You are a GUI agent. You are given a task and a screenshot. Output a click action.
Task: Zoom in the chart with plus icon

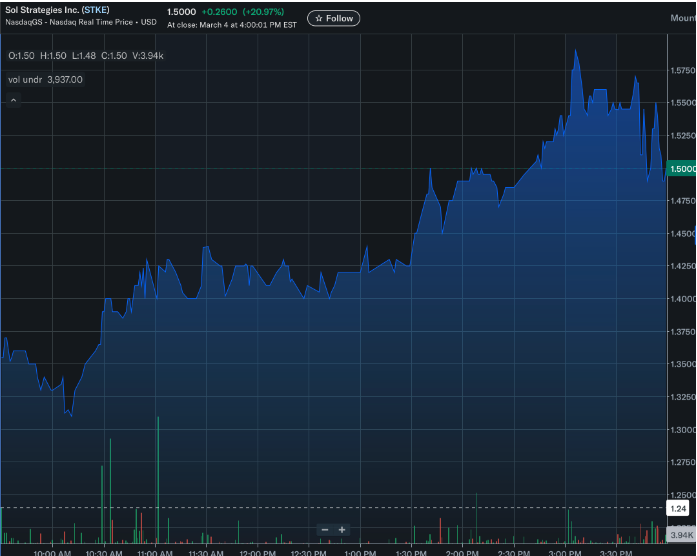click(x=342, y=530)
